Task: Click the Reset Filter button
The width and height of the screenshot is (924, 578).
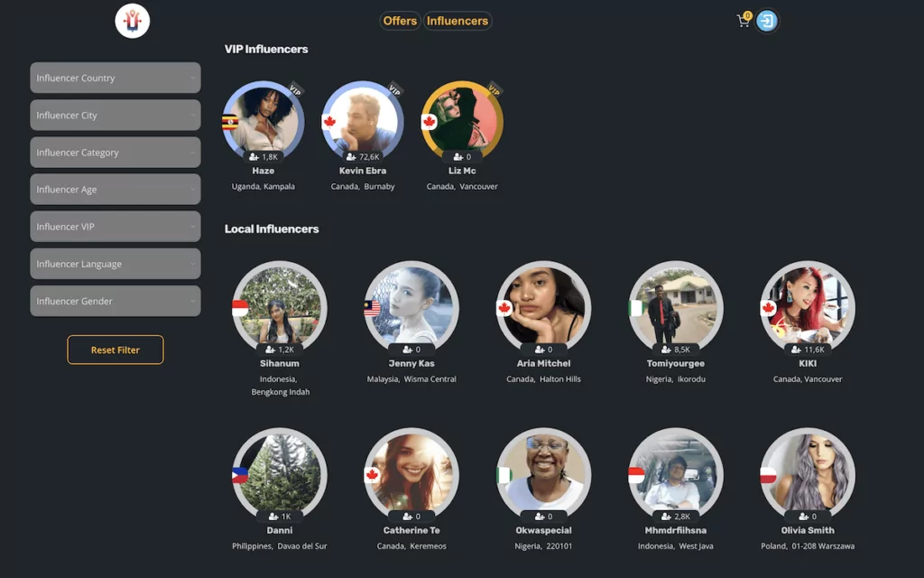Action: coord(115,350)
